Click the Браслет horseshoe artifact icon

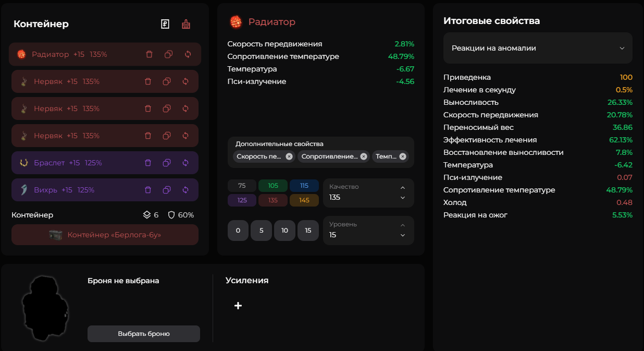(x=23, y=163)
